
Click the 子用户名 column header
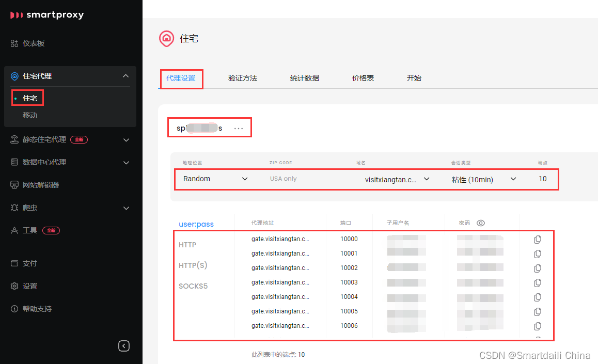coord(398,223)
